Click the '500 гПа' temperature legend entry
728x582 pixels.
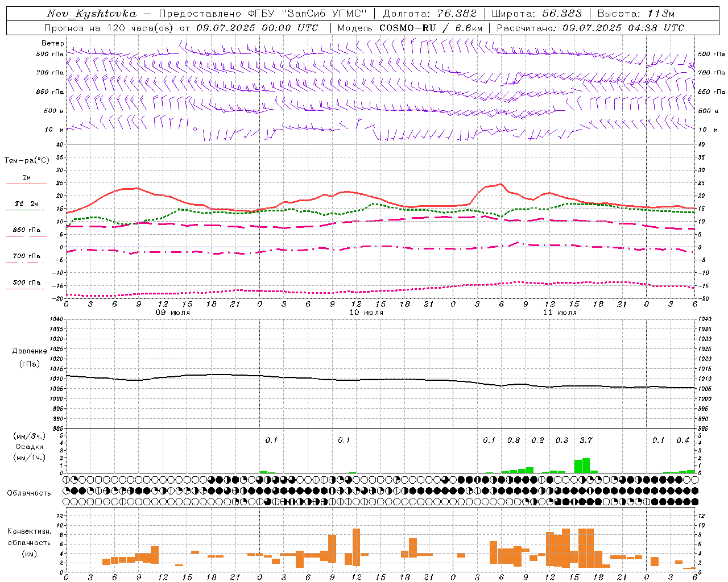click(x=27, y=282)
